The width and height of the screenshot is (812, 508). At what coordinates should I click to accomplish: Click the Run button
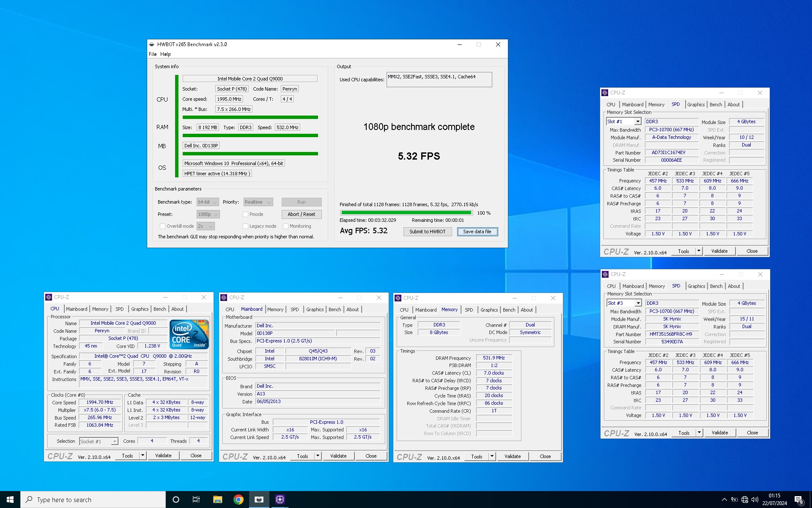(x=301, y=202)
